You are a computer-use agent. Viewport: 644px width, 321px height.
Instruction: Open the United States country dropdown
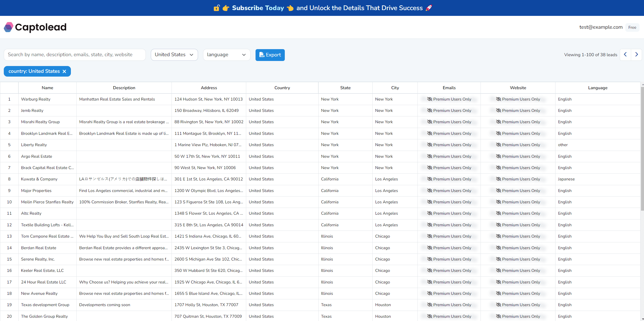[x=174, y=55]
